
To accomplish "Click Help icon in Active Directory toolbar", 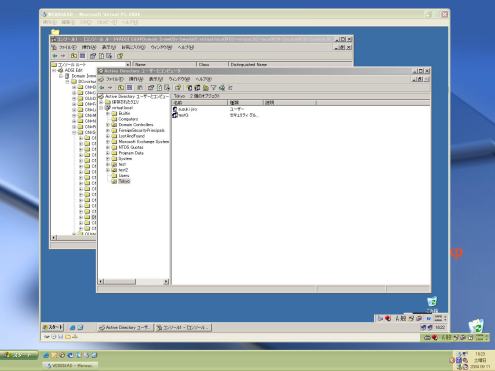I will pyautogui.click(x=178, y=88).
